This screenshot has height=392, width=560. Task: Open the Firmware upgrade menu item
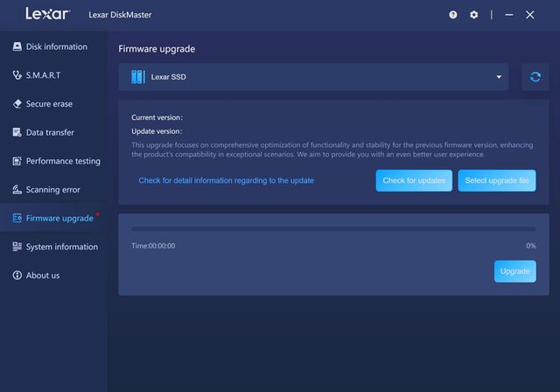[x=59, y=218]
